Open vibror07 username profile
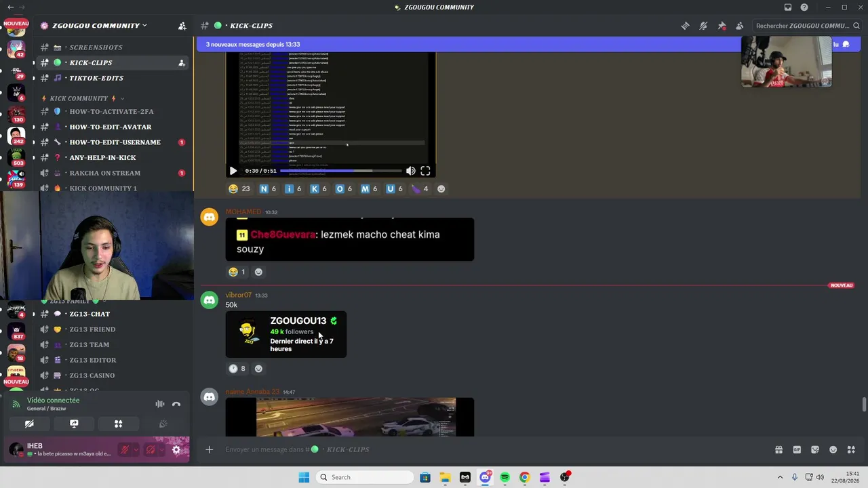Screen dimensions: 868x488 click(x=239, y=295)
